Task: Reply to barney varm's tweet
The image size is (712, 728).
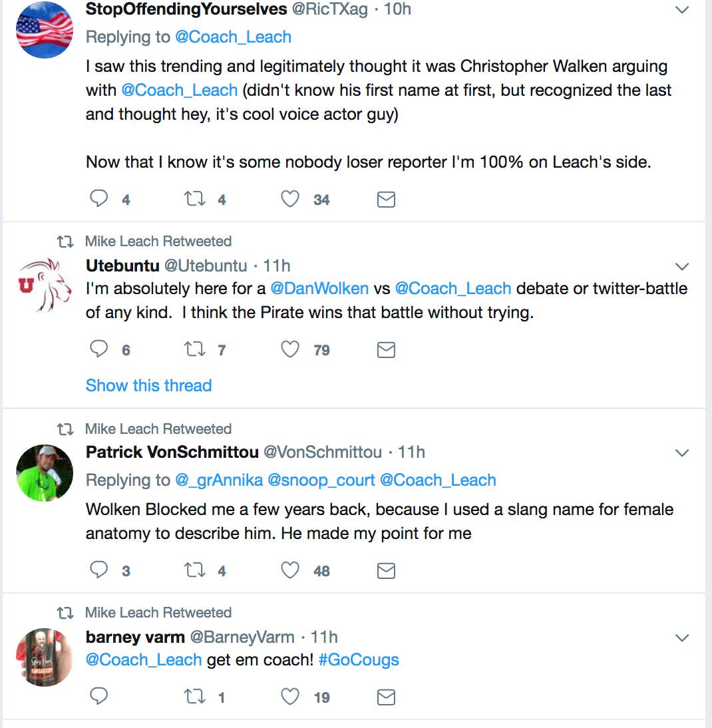Action: point(98,696)
